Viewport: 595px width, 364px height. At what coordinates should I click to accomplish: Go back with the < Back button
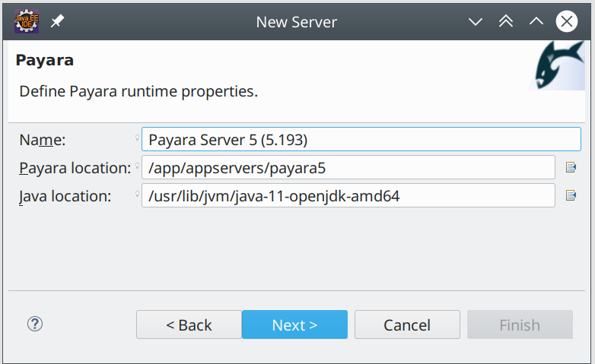pyautogui.click(x=189, y=324)
